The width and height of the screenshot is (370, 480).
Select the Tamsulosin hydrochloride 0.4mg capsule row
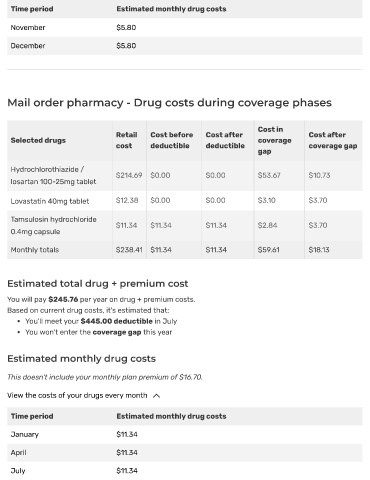click(x=185, y=226)
